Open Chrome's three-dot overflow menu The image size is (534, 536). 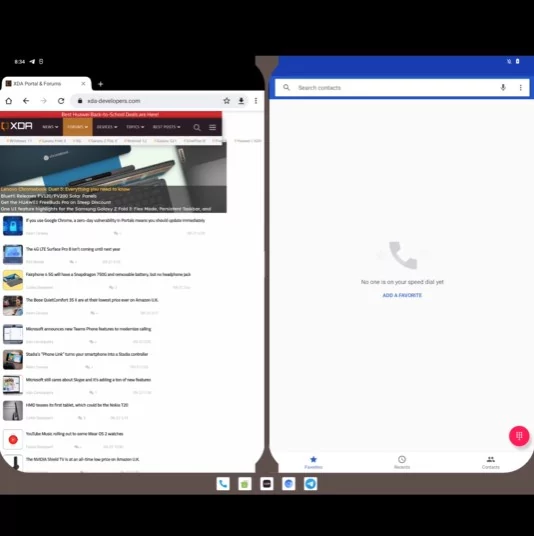(x=256, y=101)
